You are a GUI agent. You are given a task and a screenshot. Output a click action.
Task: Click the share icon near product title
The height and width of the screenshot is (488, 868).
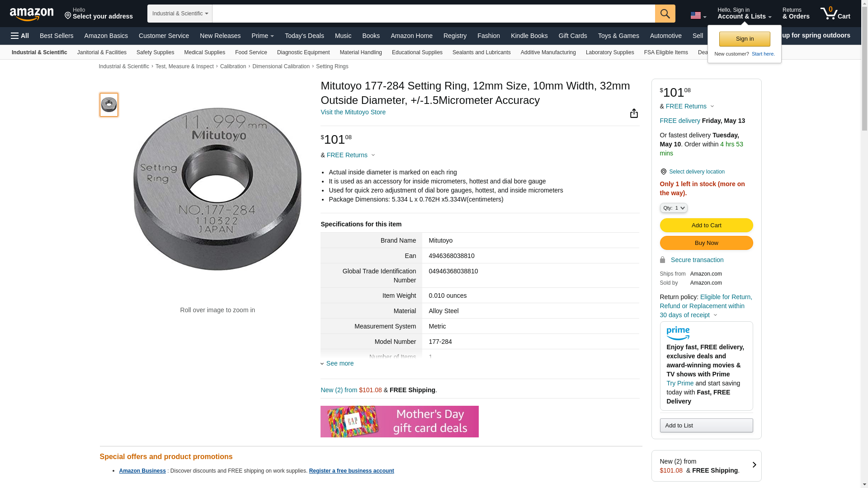[x=634, y=113]
